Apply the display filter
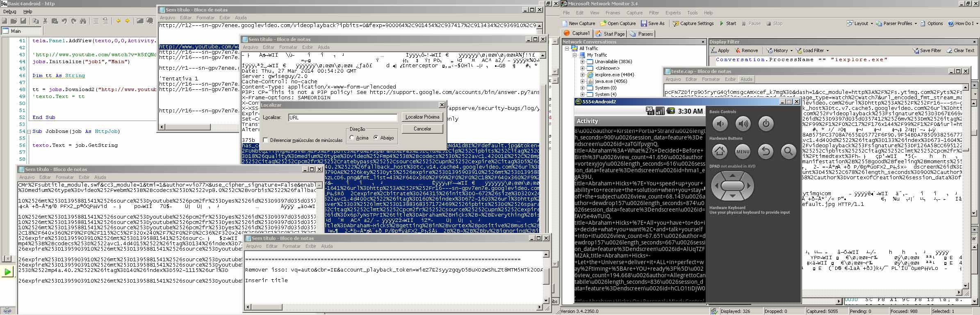The width and height of the screenshot is (980, 315). 720,50
